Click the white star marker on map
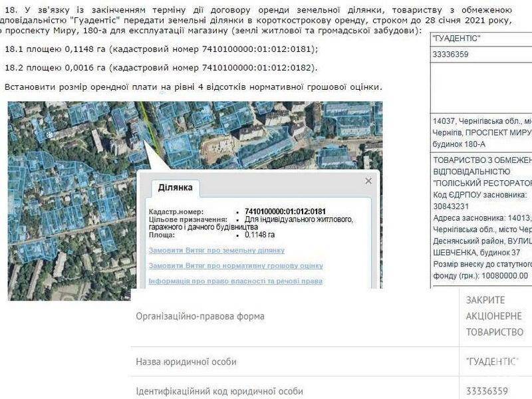This screenshot has width=532, height=399. click(x=51, y=133)
